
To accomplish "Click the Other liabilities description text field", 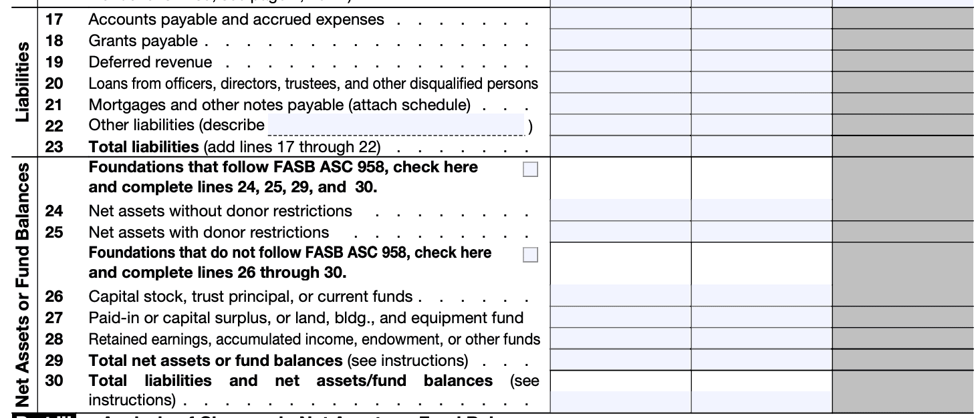I will 396,124.
